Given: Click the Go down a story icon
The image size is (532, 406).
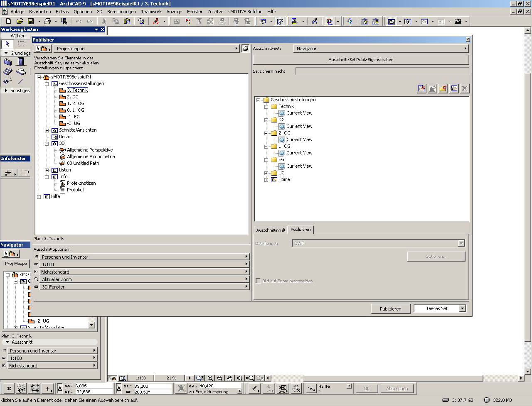Looking at the screenshot, I should tap(376, 21).
